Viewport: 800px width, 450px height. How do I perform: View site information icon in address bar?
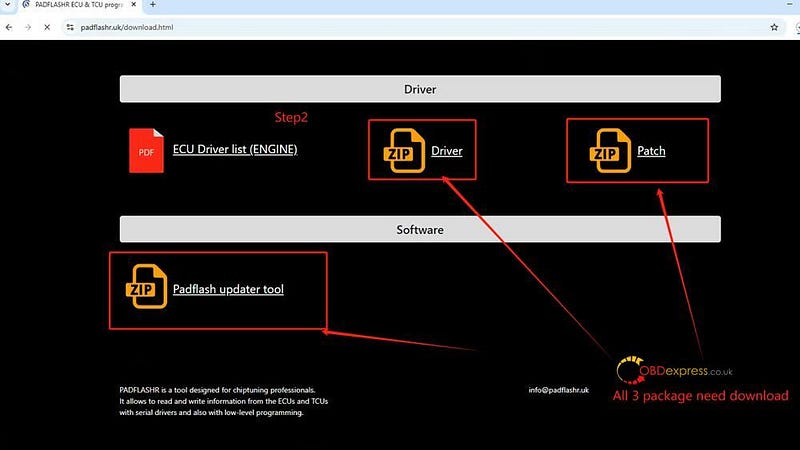click(70, 27)
